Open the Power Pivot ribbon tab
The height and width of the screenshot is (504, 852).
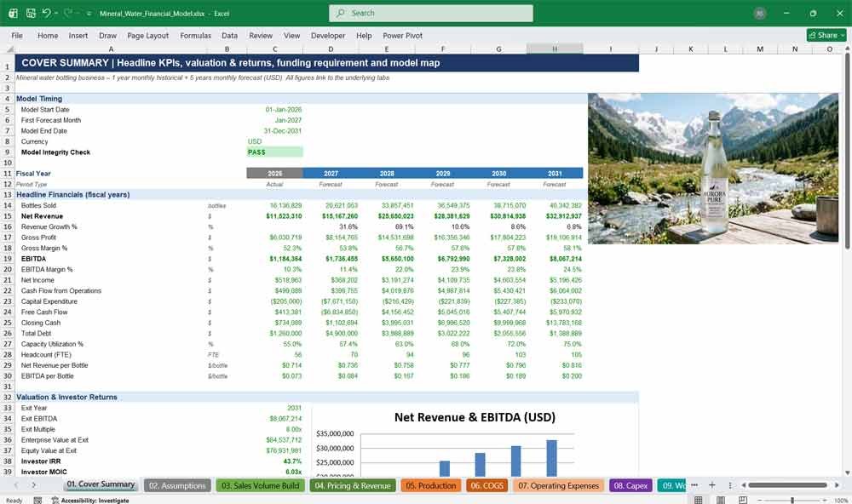403,35
